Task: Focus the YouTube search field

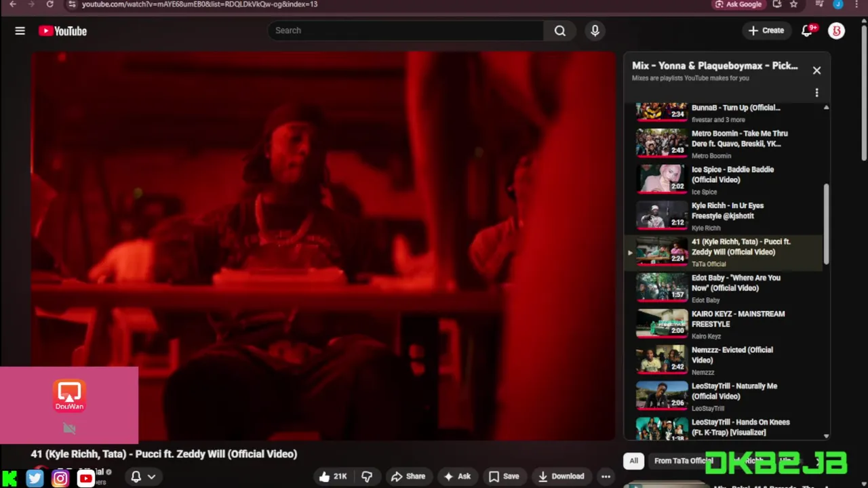Action: point(406,30)
